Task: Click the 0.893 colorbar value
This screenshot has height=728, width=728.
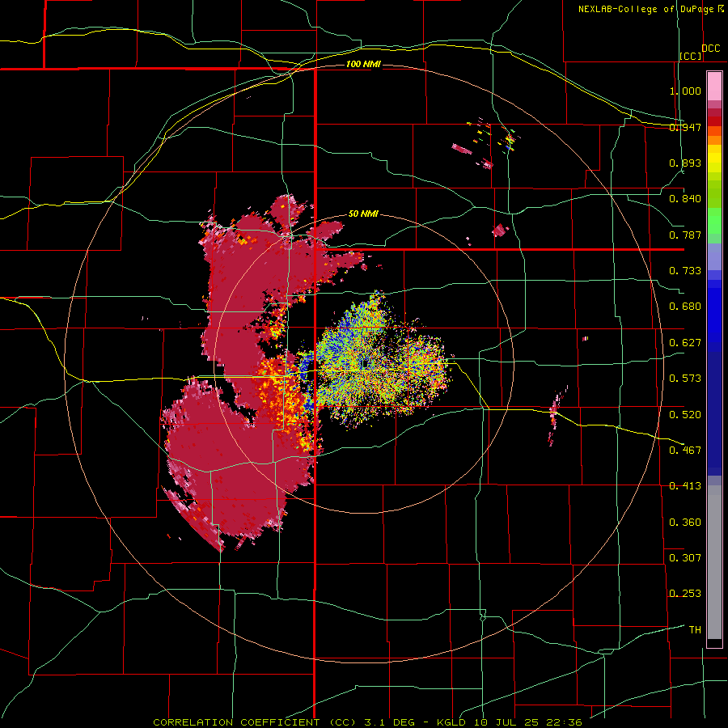Action: tap(685, 163)
